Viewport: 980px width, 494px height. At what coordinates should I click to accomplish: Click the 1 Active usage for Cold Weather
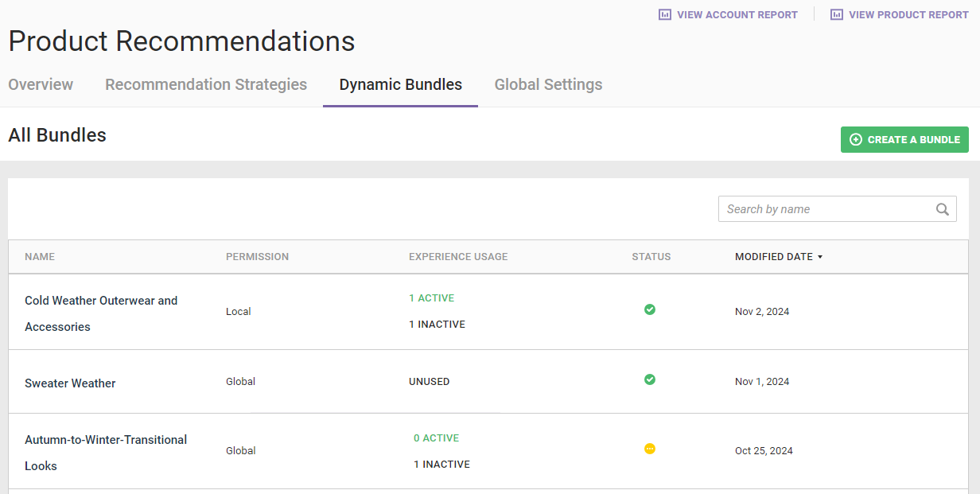tap(432, 298)
